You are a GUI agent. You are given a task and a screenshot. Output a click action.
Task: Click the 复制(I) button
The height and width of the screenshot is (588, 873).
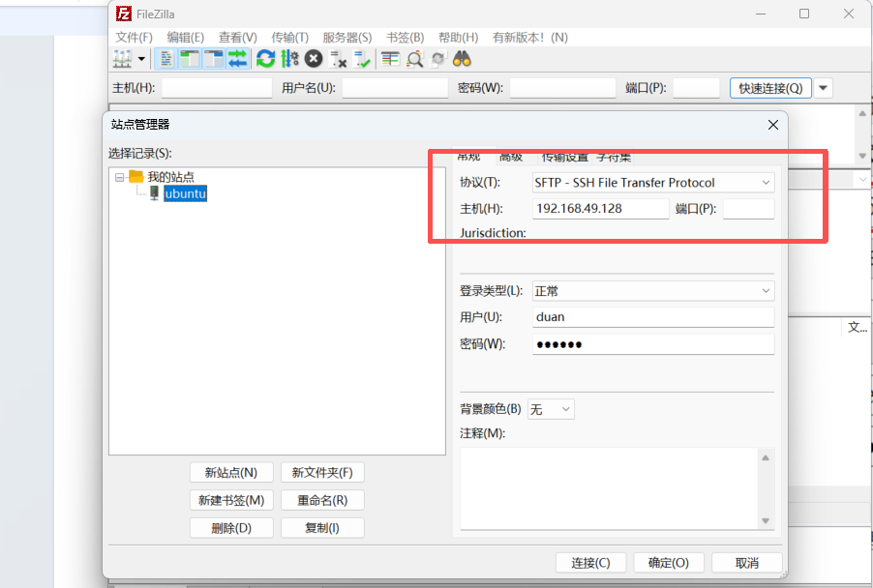point(322,528)
